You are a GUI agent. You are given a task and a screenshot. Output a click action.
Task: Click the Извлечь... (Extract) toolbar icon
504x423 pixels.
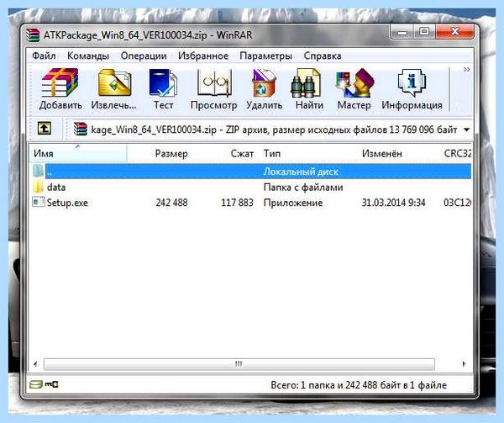[x=114, y=82]
